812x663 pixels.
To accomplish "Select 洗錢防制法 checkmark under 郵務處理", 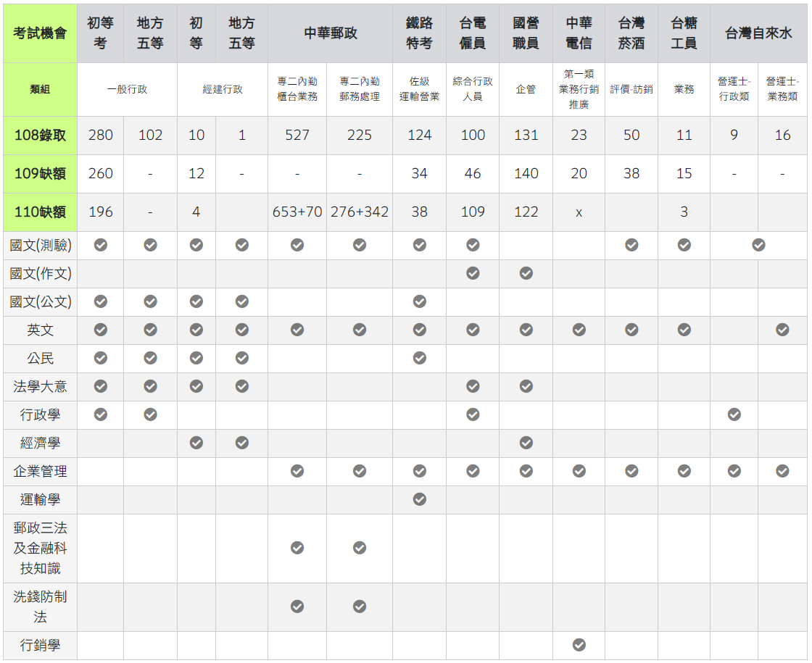I will 360,606.
